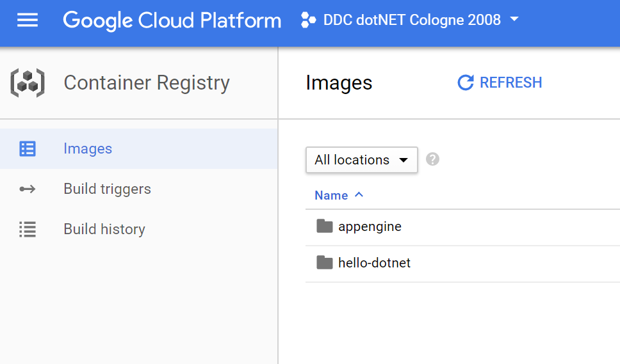Expand the project selector dropdown arrow
The image size is (620, 364).
tap(514, 20)
